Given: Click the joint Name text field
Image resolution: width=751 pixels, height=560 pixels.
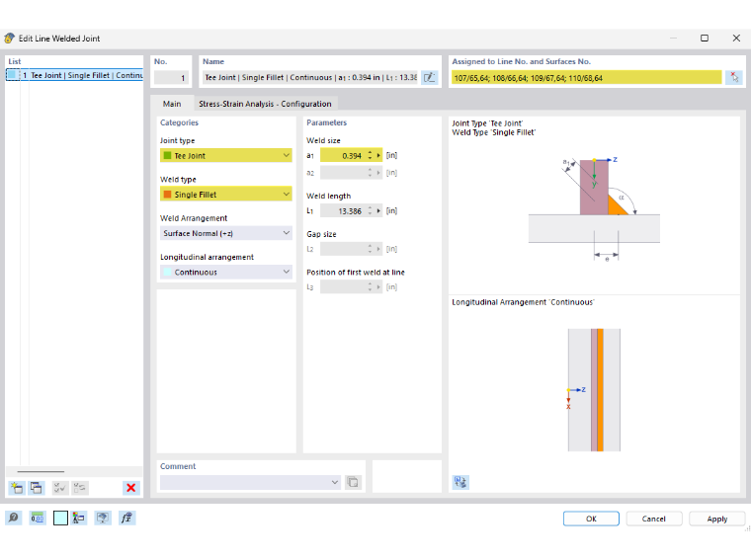Looking at the screenshot, I should pos(310,78).
